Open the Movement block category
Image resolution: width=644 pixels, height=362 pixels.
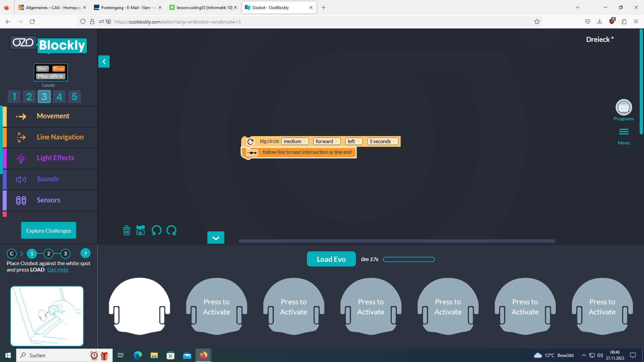coord(53,116)
